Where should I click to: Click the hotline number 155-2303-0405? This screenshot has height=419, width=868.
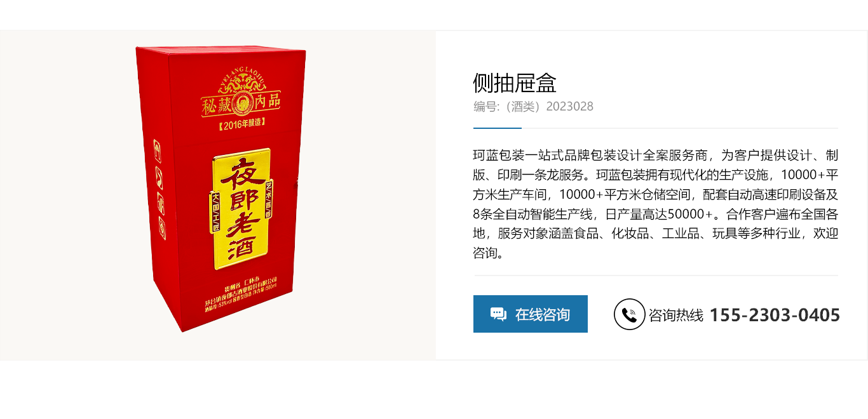[775, 315]
